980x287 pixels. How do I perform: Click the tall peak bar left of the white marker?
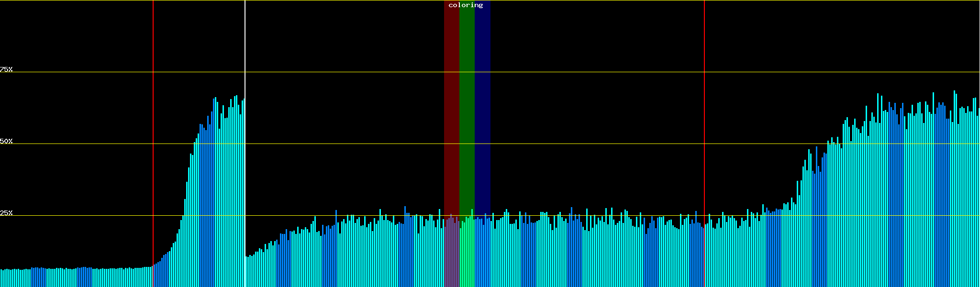pos(236,191)
